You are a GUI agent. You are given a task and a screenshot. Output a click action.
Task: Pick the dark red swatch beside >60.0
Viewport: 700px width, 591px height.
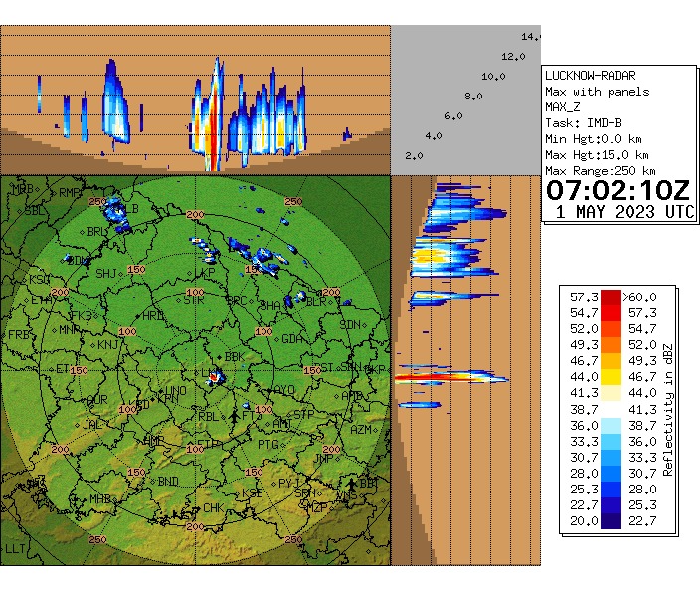tap(611, 297)
